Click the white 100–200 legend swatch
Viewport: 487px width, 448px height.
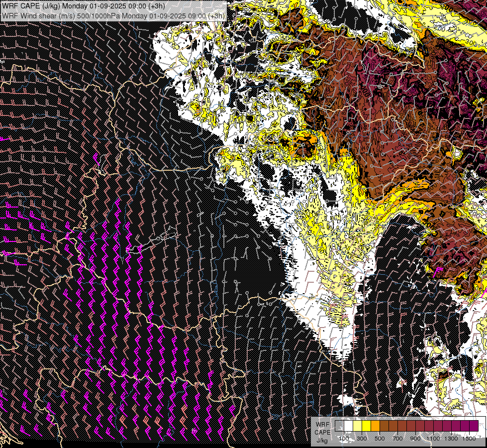[x=349, y=426]
